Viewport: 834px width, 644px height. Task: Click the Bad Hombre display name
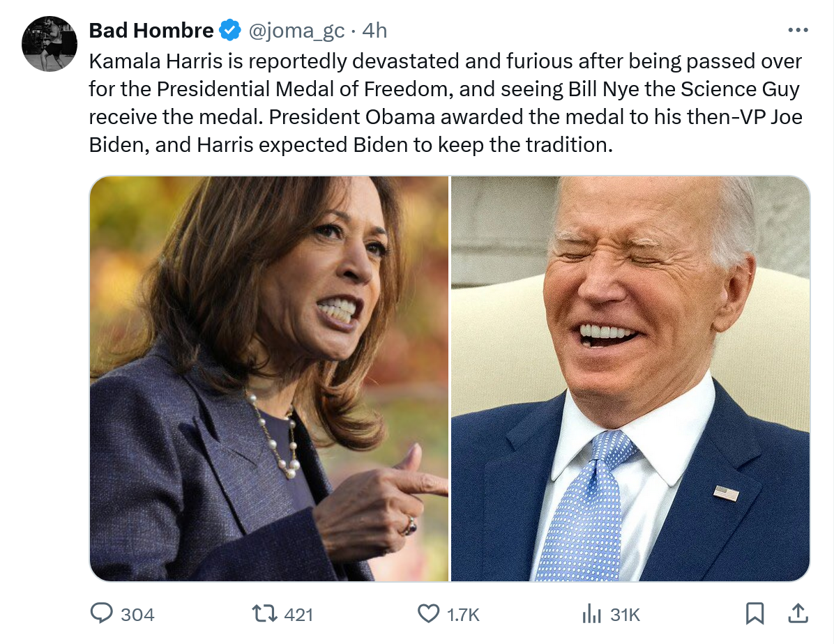pyautogui.click(x=151, y=31)
